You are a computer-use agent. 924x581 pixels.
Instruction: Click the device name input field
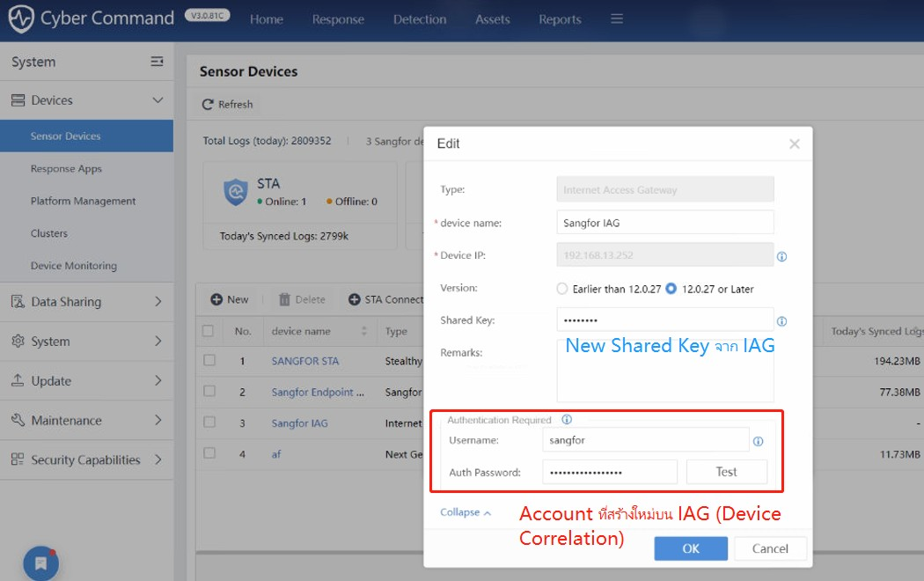tap(664, 222)
